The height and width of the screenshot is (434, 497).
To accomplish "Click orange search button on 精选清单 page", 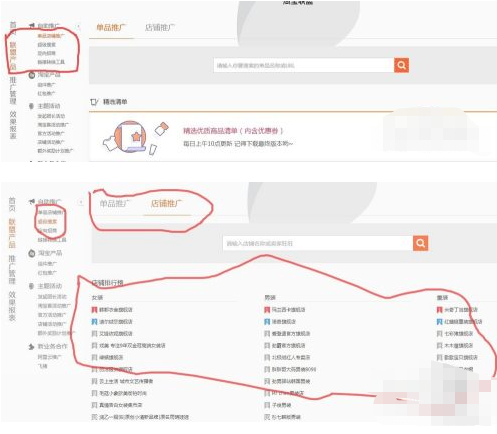I will (401, 65).
